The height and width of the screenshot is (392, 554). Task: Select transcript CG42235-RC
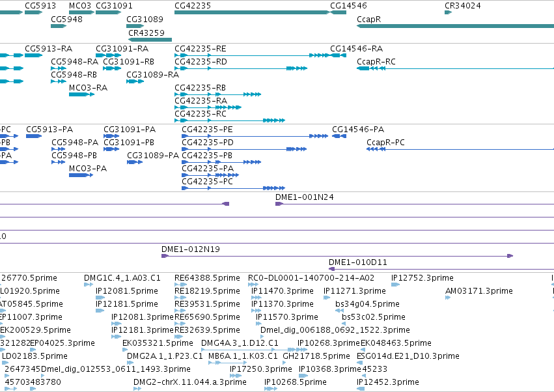click(x=230, y=120)
